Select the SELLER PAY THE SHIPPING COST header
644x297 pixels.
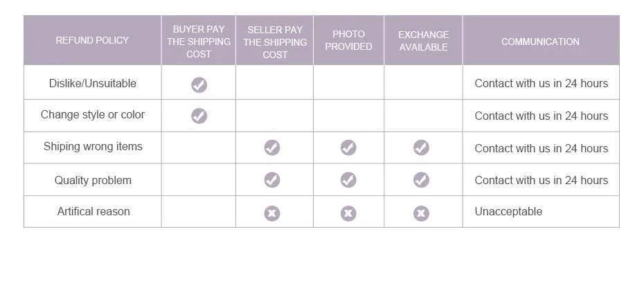[x=275, y=40]
